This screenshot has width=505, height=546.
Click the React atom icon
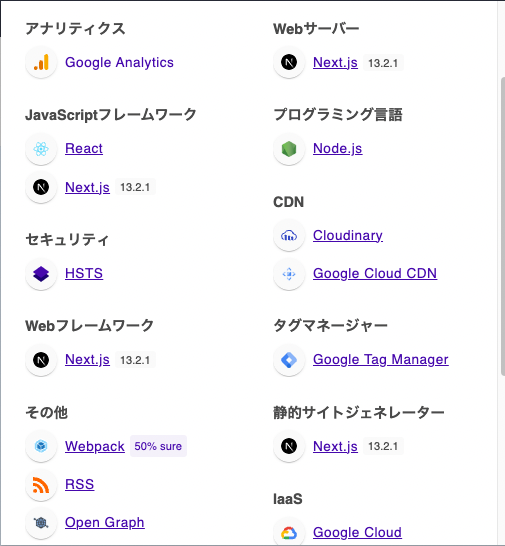(41, 149)
